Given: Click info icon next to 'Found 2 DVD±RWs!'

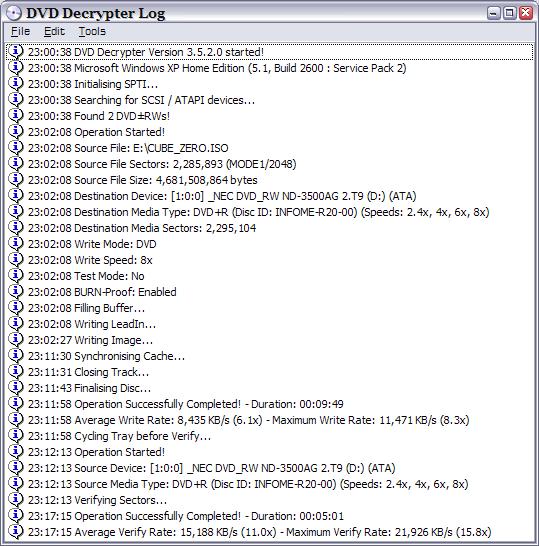Looking at the screenshot, I should click(x=15, y=116).
